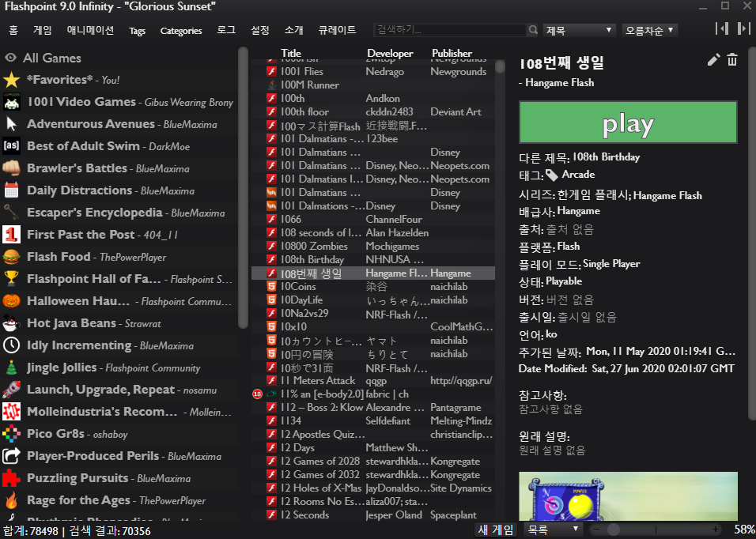Open the 1001 Video Games playlist icon
Screen dimensions: 756x539
tap(12, 102)
